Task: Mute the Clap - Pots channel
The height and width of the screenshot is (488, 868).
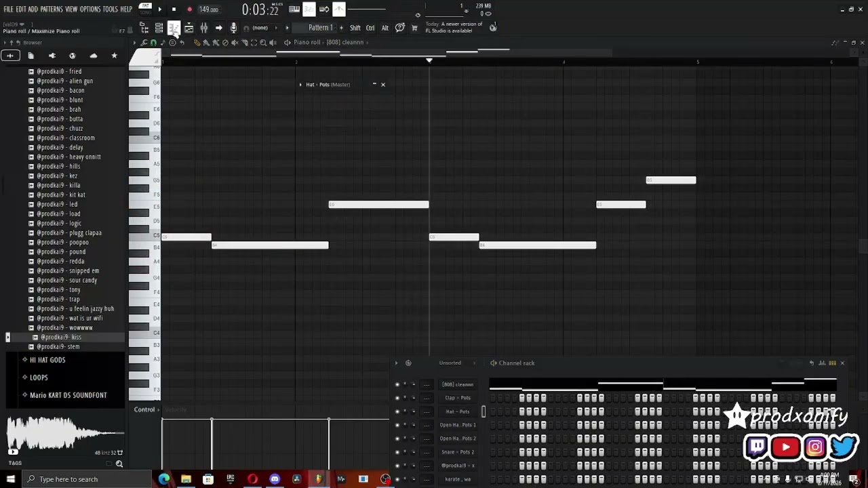Action: tap(397, 398)
